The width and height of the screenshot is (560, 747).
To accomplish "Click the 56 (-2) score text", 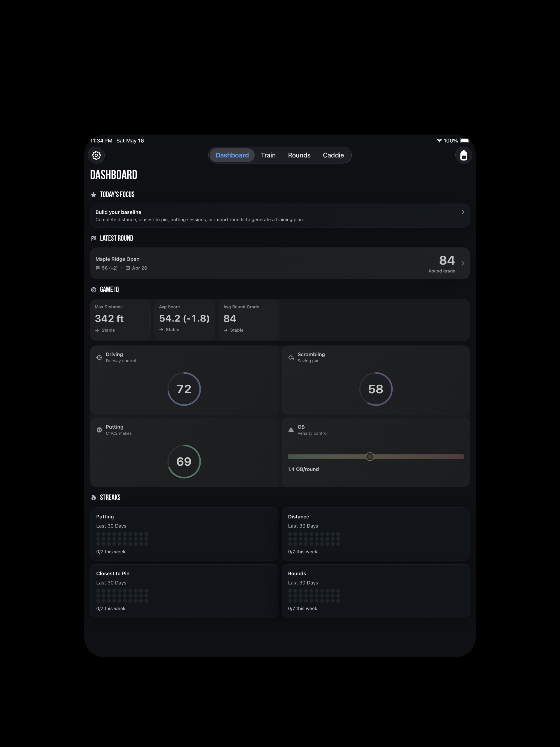I will click(110, 268).
